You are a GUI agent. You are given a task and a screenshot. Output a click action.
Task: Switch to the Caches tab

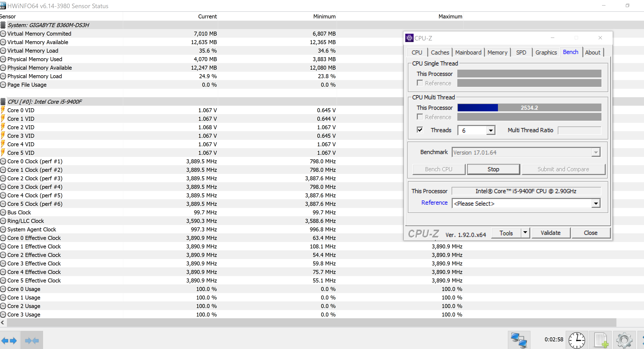point(440,52)
